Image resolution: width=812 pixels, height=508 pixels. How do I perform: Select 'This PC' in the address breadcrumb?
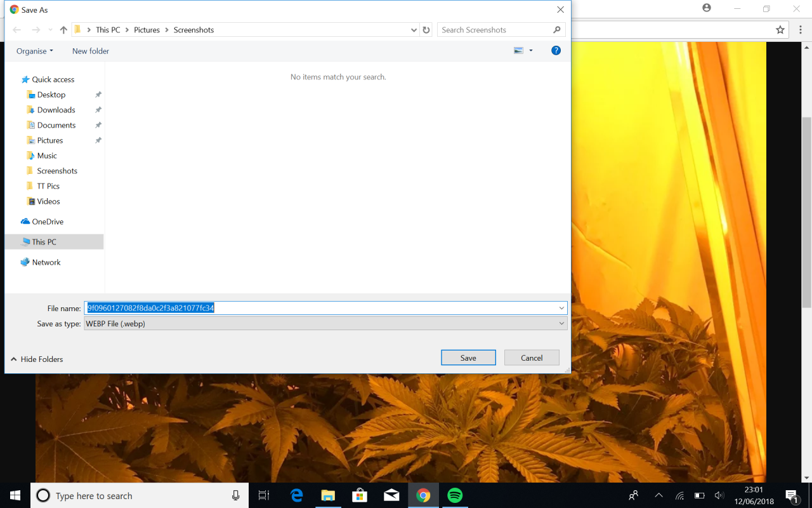(x=108, y=30)
